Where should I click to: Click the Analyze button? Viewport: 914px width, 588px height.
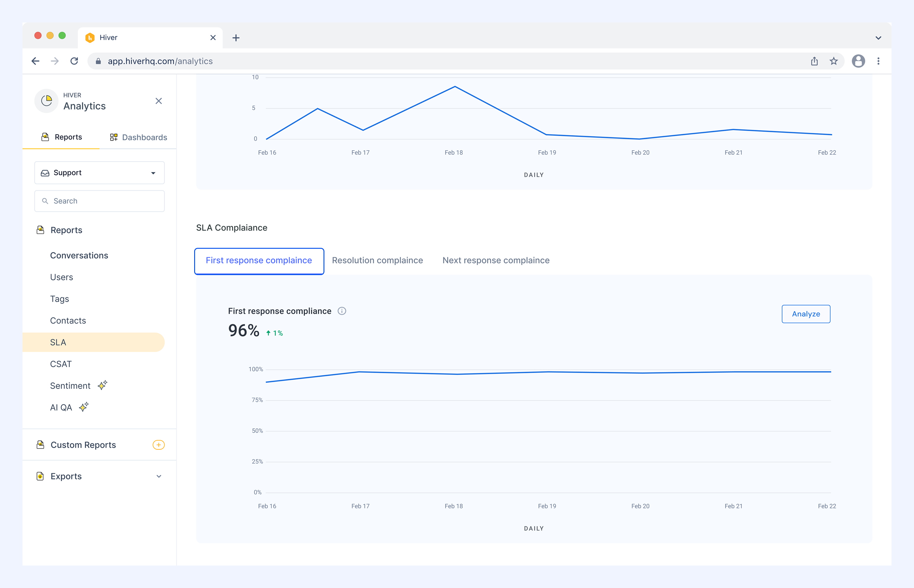tap(806, 314)
